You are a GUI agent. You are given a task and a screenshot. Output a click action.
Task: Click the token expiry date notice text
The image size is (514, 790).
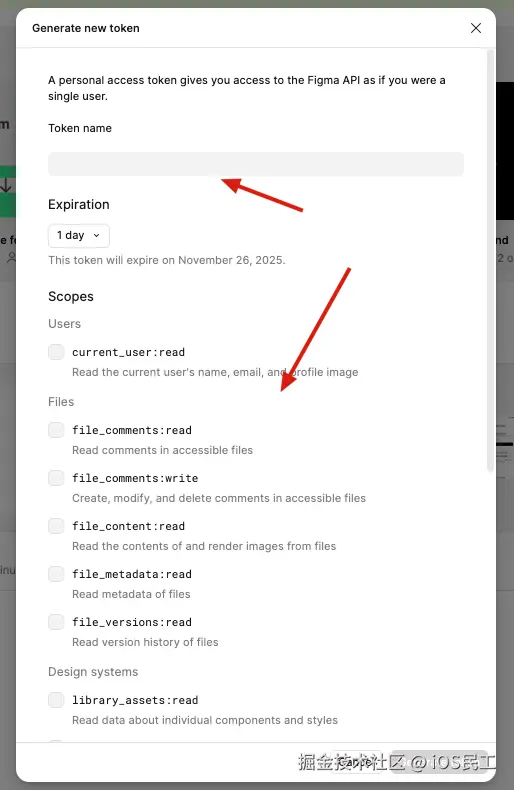167,260
